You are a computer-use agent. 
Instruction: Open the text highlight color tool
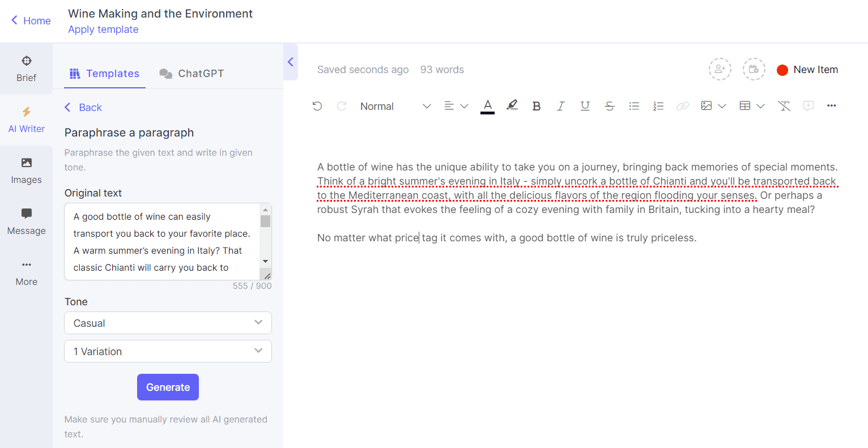pos(512,105)
